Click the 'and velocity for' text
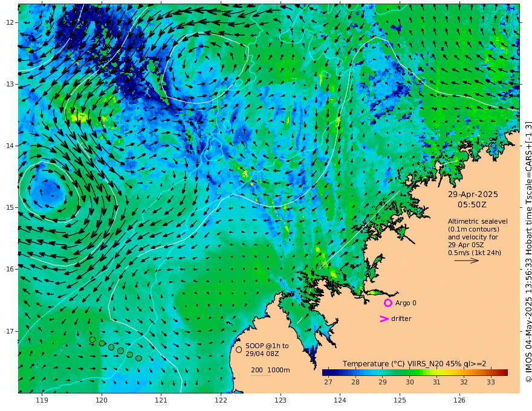532x411 pixels. point(473,237)
